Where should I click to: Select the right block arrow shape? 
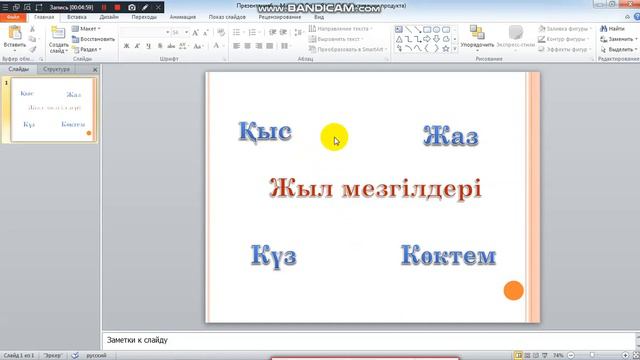(427, 39)
